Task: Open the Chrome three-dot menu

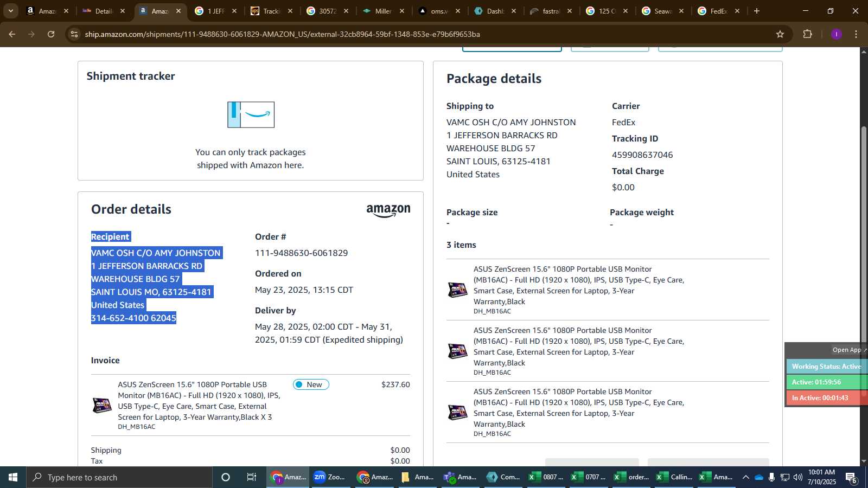Action: click(x=856, y=34)
